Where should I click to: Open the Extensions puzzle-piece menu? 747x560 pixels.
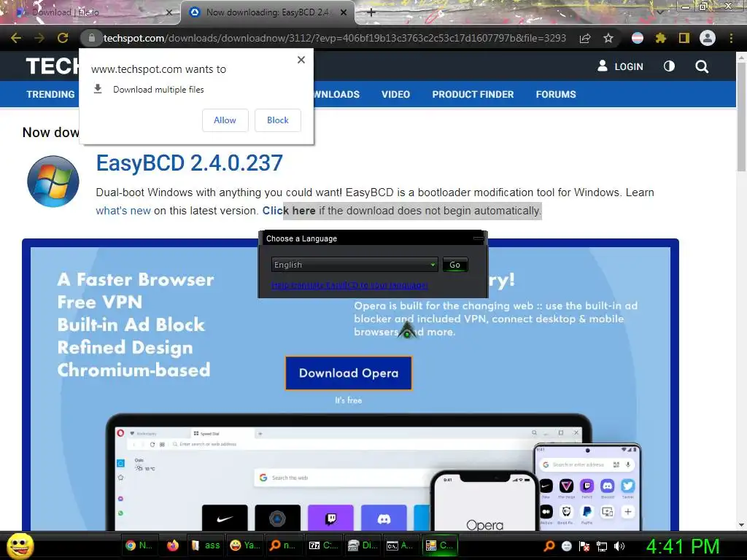[661, 38]
